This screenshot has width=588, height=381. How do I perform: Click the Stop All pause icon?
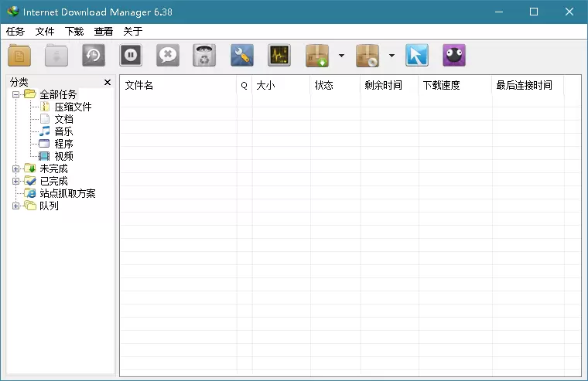click(x=131, y=56)
